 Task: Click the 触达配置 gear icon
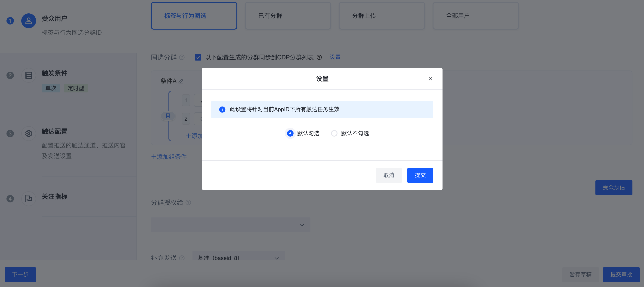pyautogui.click(x=28, y=133)
